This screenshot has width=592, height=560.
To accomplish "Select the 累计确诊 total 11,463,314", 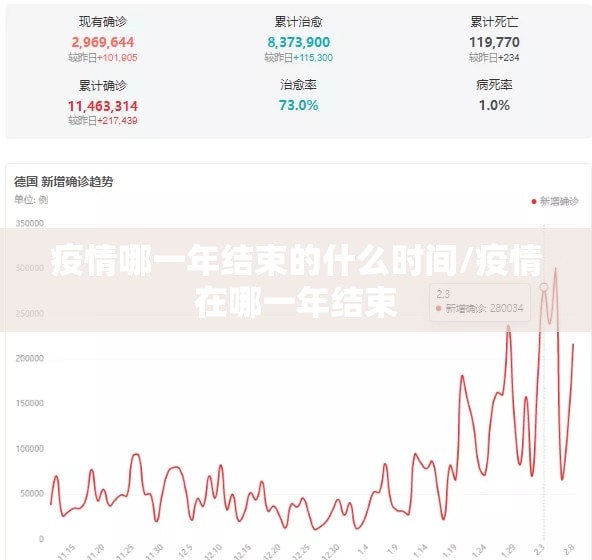I will [103, 106].
